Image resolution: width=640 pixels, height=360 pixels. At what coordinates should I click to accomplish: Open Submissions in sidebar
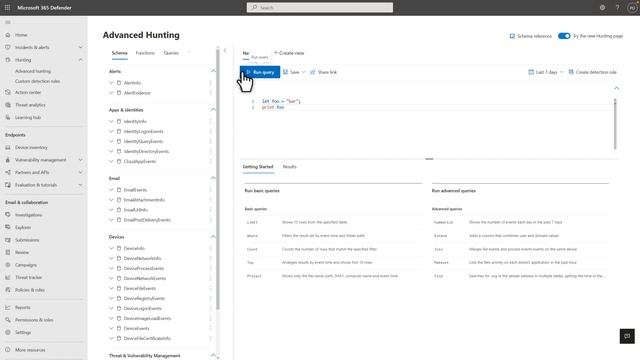[27, 240]
